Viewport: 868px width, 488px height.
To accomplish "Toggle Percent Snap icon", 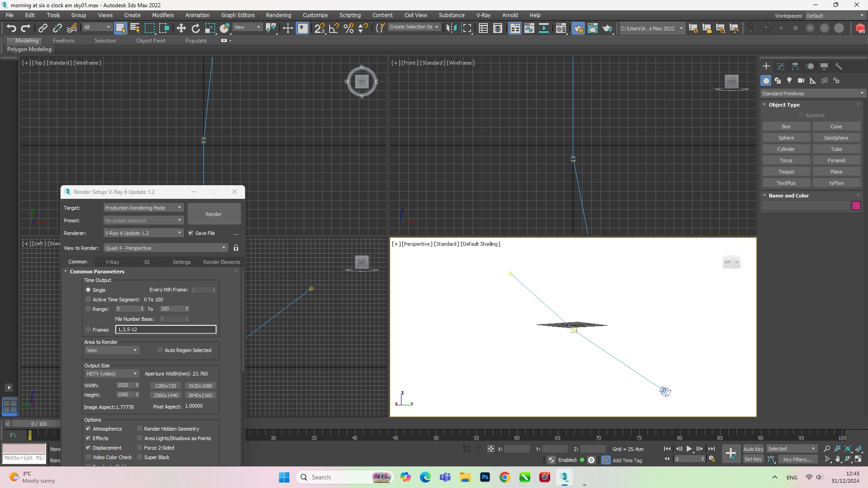I will pyautogui.click(x=349, y=28).
